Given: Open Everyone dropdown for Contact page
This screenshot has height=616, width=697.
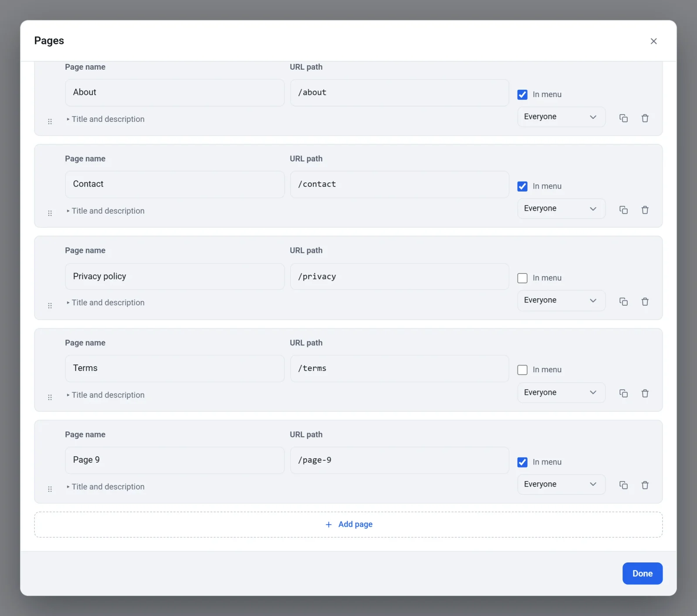Looking at the screenshot, I should click(x=561, y=209).
